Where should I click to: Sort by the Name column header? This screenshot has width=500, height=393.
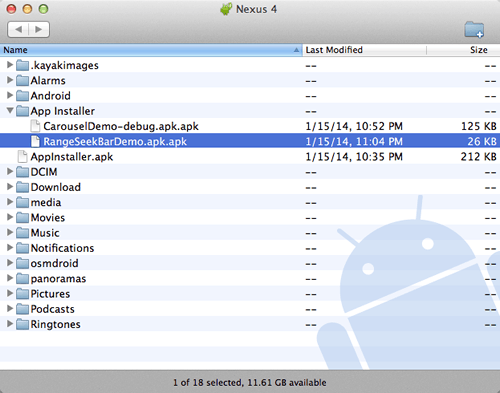pos(151,50)
